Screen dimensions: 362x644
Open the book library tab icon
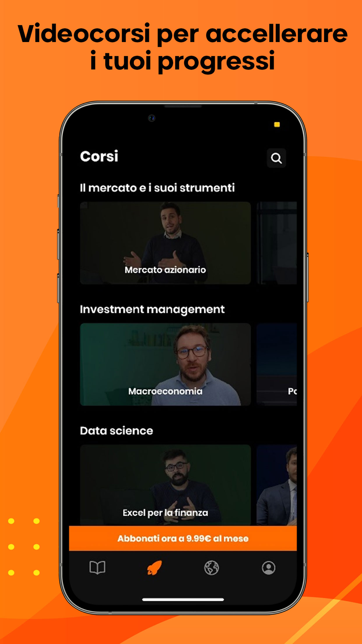click(97, 568)
